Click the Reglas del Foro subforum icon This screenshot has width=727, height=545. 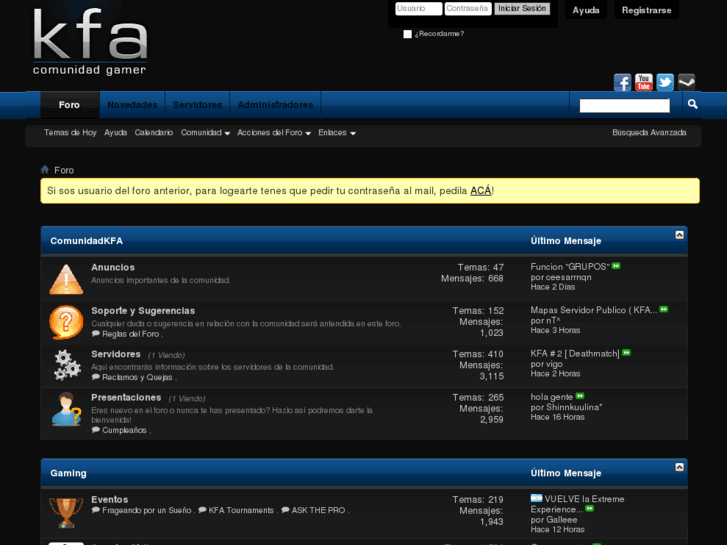pyautogui.click(x=96, y=333)
